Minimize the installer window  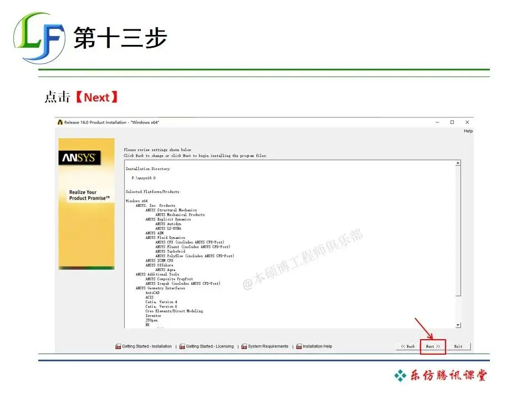[437, 122]
